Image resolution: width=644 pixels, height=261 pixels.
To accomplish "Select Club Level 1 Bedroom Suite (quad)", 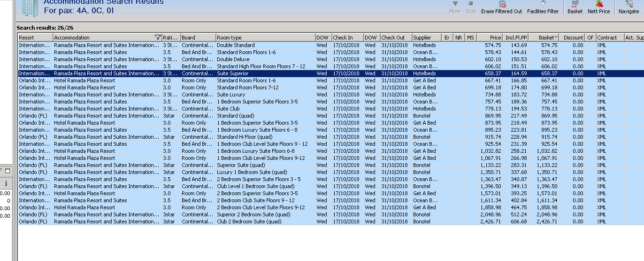I will (331, 186).
